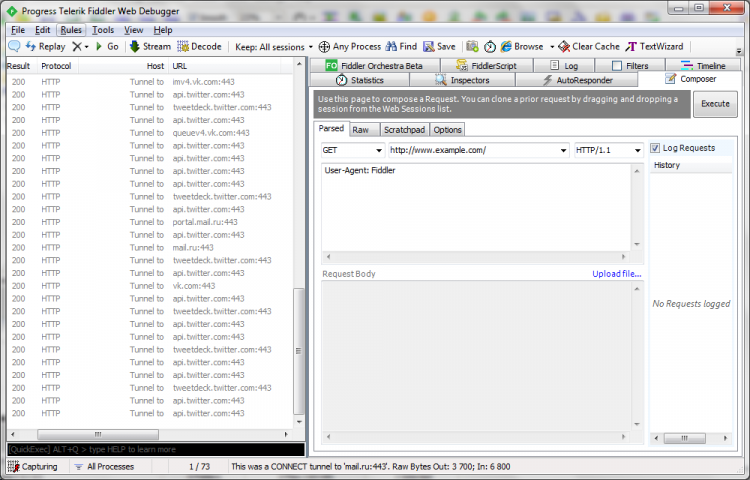750x480 pixels.
Task: Save sessions with Save icon
Action: click(x=439, y=46)
